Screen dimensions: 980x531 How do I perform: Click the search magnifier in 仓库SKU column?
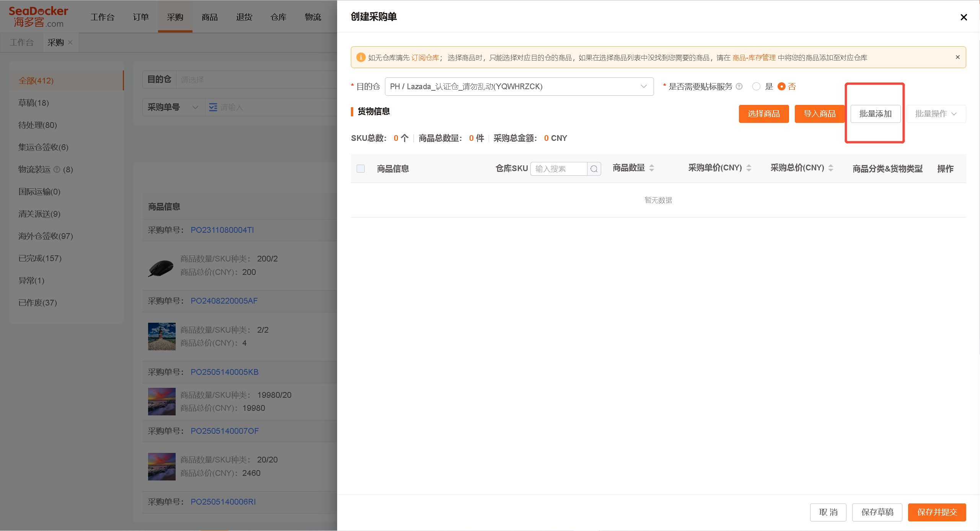click(594, 169)
